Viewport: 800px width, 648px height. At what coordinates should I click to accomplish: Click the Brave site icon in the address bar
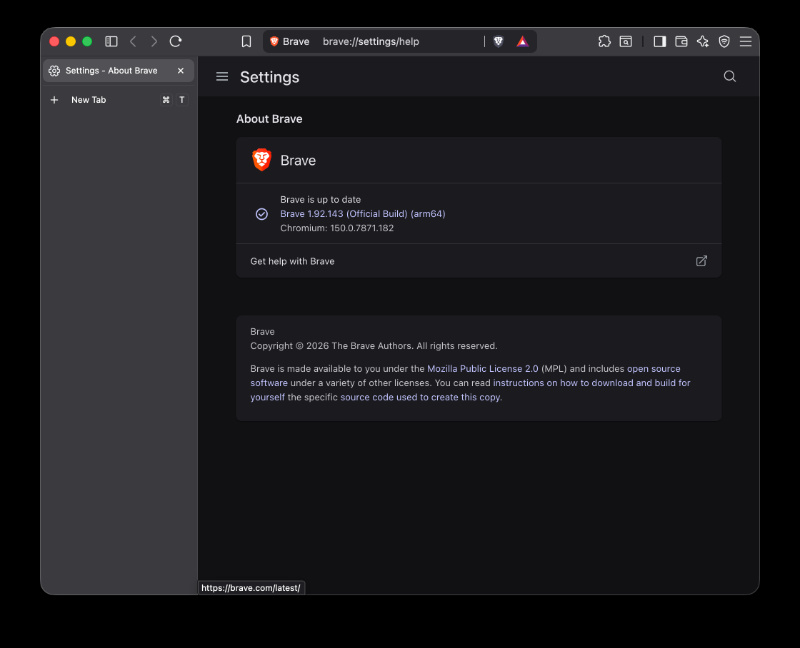click(x=274, y=41)
